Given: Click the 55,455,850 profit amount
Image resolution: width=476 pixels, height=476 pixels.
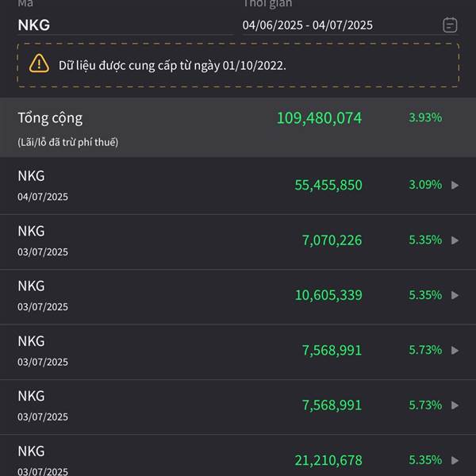Looking at the screenshot, I should pos(328,185).
